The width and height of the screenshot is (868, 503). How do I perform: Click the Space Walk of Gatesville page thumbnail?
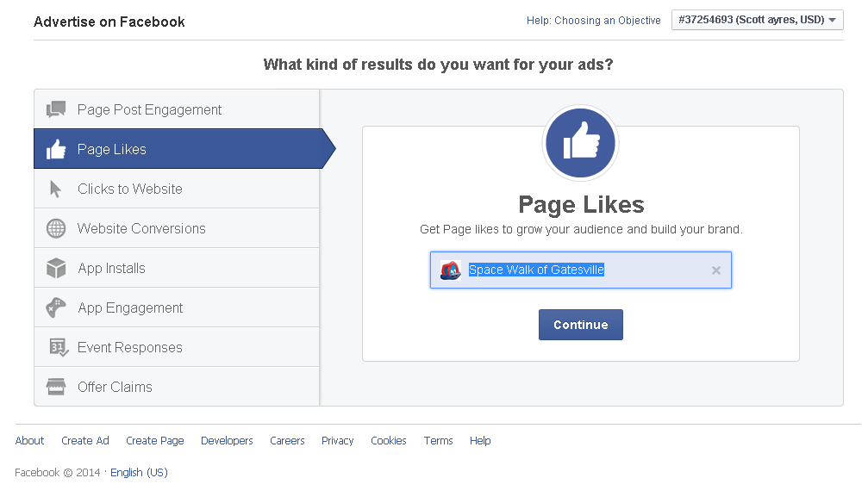click(450, 270)
